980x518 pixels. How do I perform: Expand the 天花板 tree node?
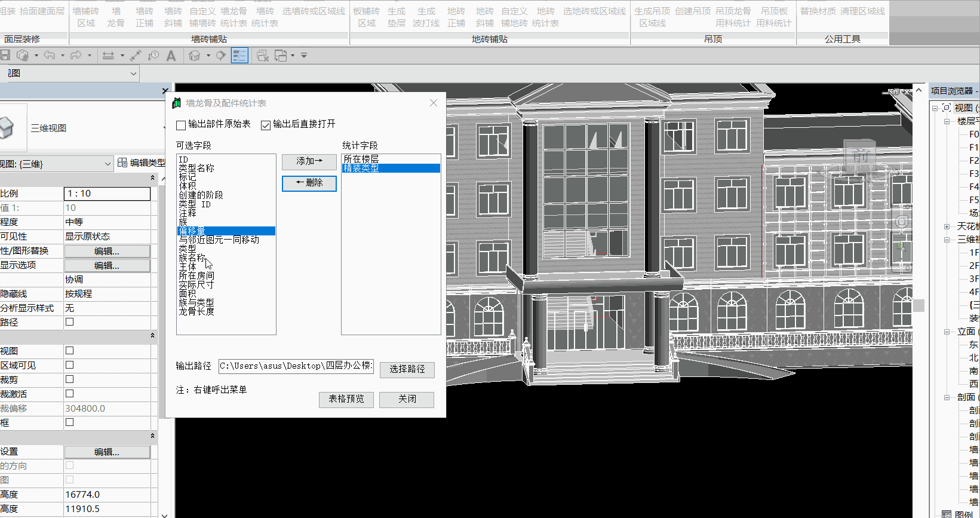coord(947,226)
